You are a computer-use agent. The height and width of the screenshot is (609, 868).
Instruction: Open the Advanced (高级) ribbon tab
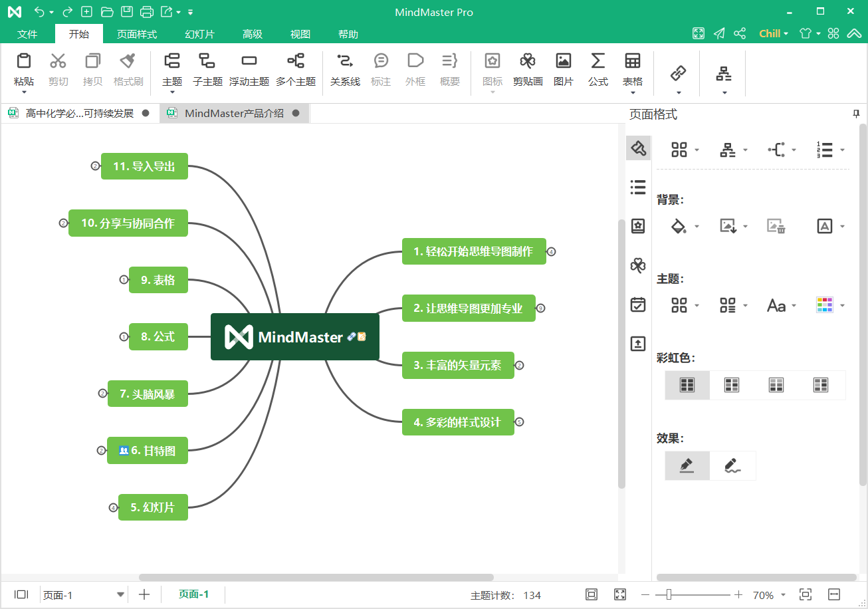point(252,34)
